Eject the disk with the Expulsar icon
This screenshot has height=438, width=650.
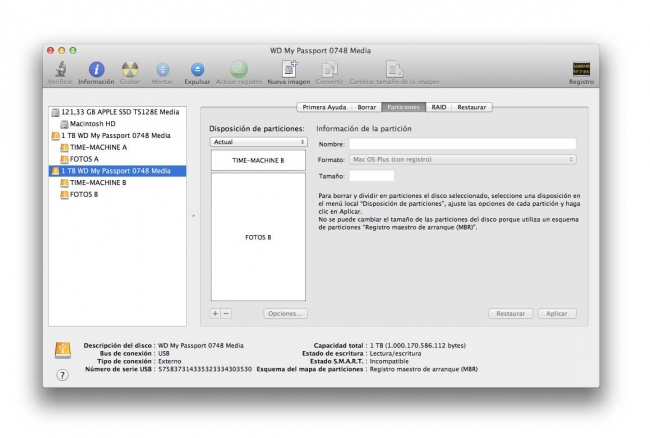(x=197, y=69)
